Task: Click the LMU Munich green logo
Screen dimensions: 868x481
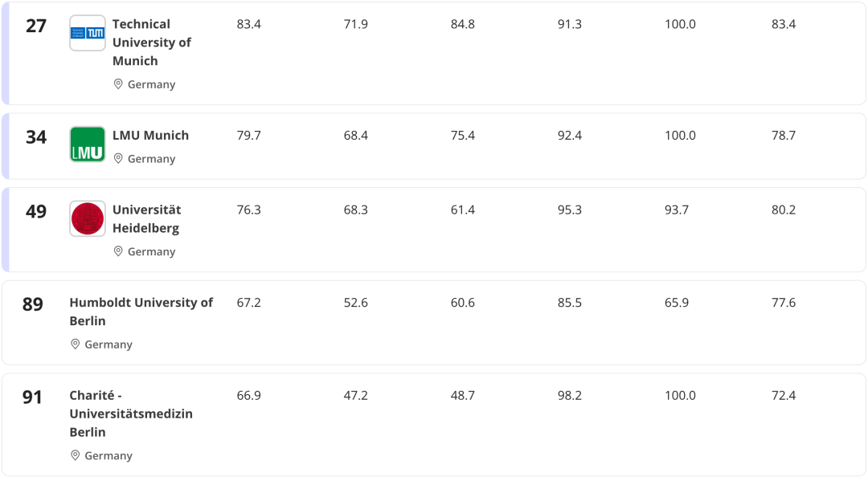Action: click(87, 145)
